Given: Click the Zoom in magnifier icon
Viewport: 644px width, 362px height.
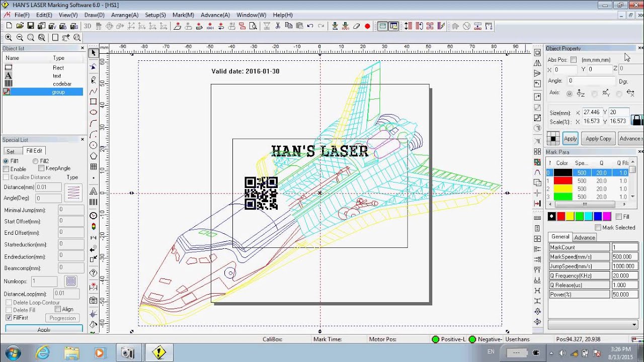Looking at the screenshot, I should click(9, 37).
